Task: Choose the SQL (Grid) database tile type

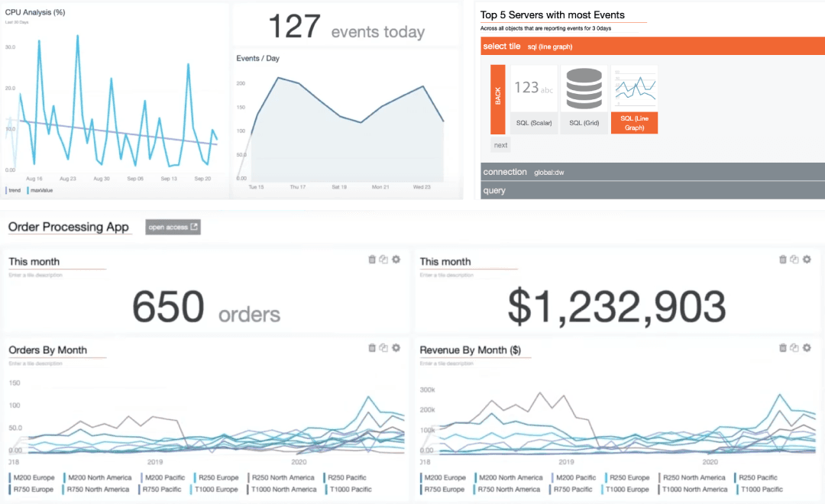Action: pyautogui.click(x=583, y=99)
